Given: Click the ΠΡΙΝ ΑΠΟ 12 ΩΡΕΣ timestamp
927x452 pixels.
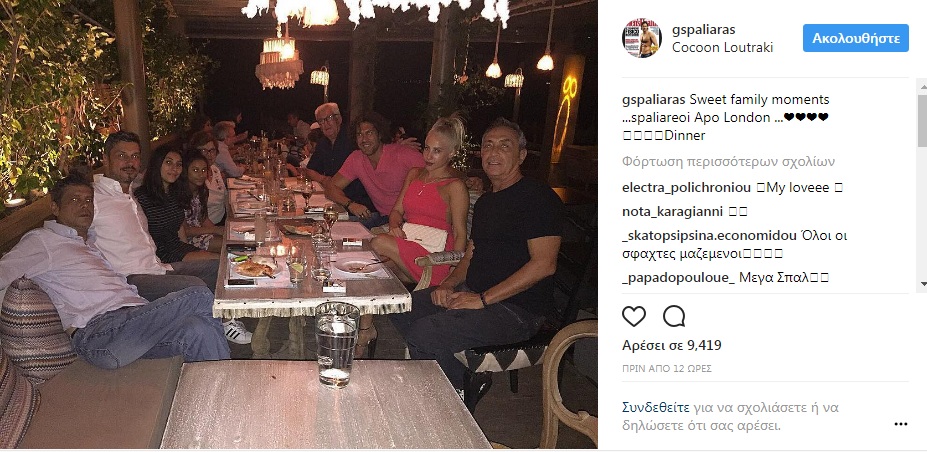Looking at the screenshot, I should 667,369.
